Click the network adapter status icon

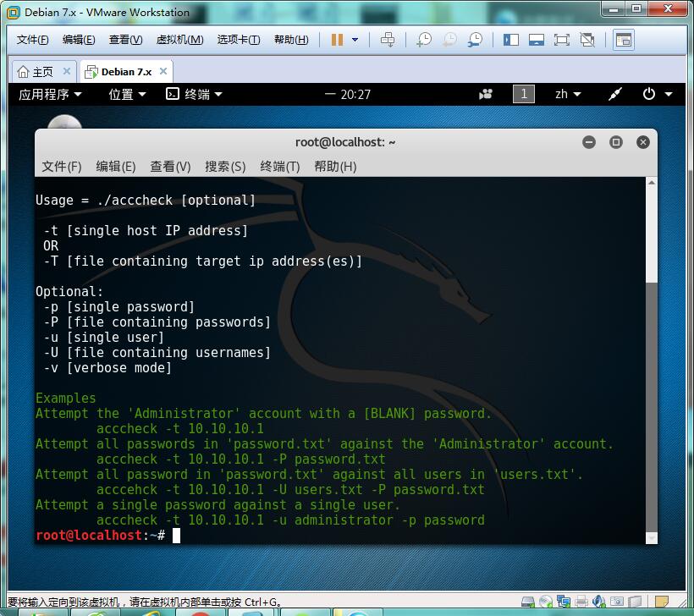coord(564,602)
